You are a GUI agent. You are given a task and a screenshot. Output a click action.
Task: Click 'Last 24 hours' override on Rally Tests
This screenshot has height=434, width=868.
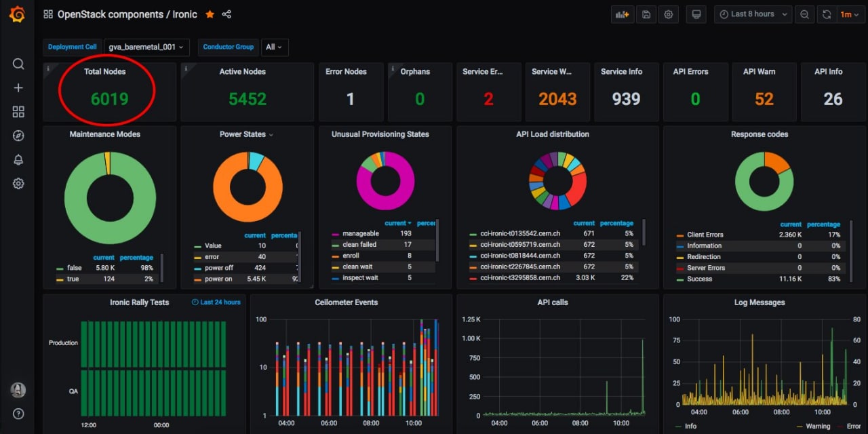[216, 302]
